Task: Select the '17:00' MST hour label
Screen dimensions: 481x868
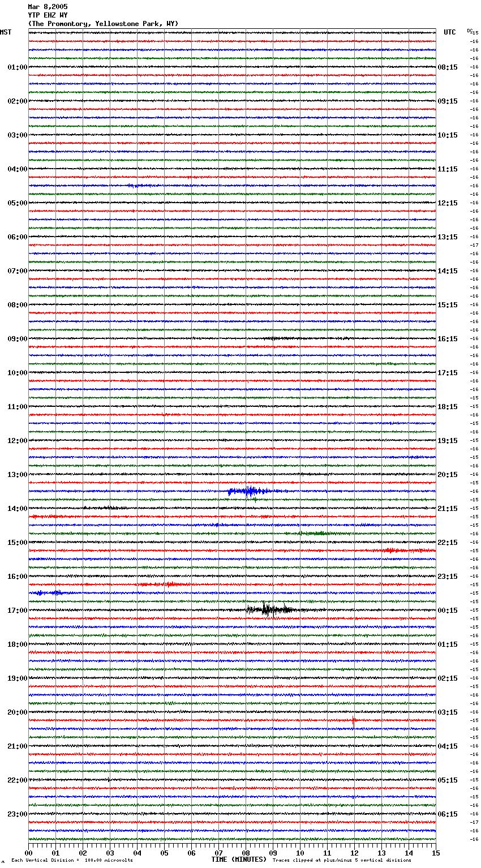Action: pos(18,611)
